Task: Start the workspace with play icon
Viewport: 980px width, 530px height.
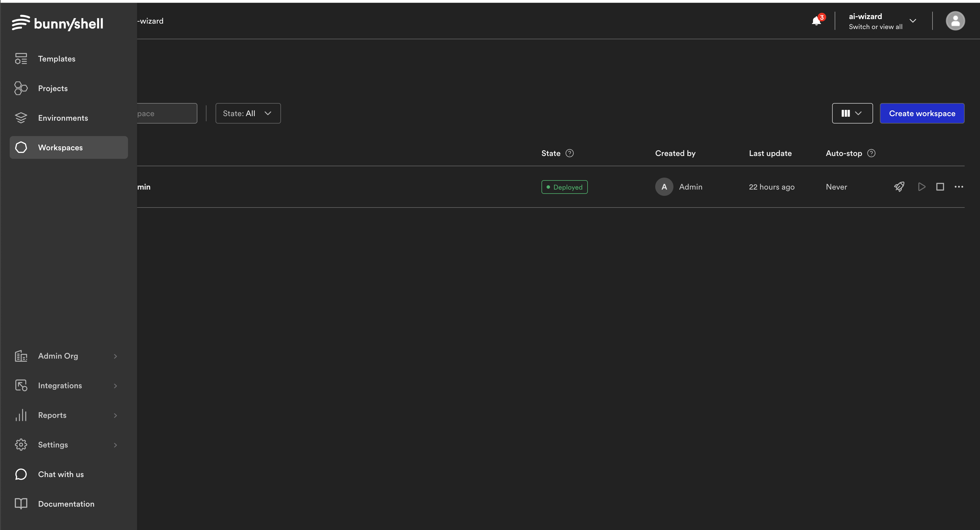Action: 921,186
